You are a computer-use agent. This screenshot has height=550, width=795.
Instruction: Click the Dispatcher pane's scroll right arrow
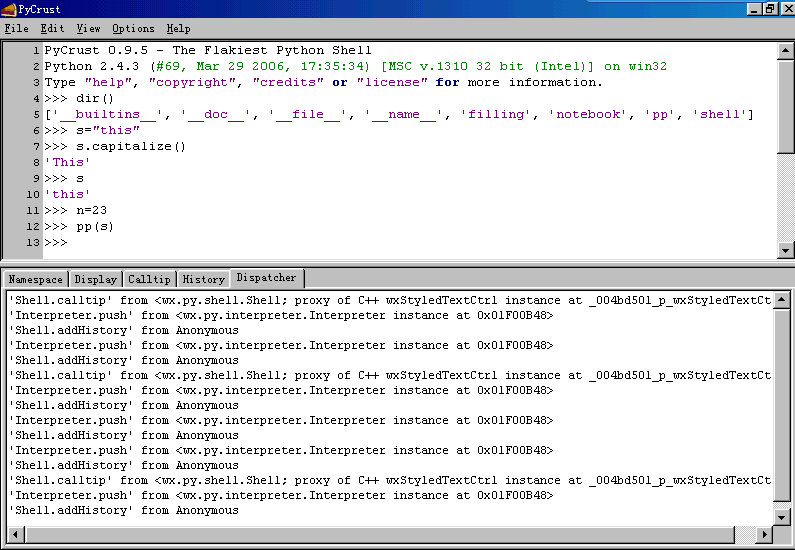point(767,532)
